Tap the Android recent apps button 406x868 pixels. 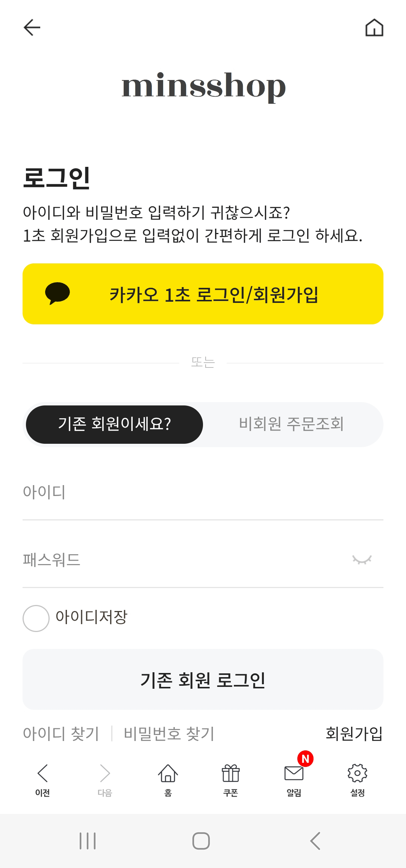pyautogui.click(x=88, y=841)
